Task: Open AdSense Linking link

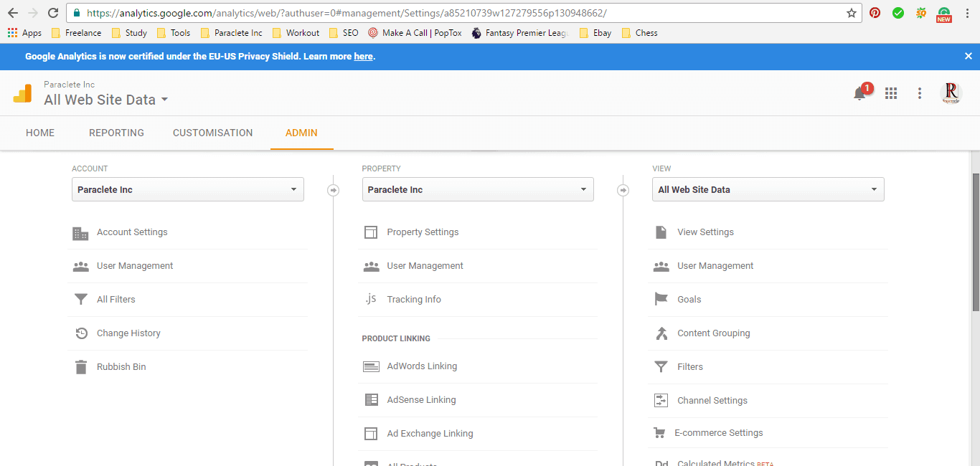Action: [x=421, y=400]
